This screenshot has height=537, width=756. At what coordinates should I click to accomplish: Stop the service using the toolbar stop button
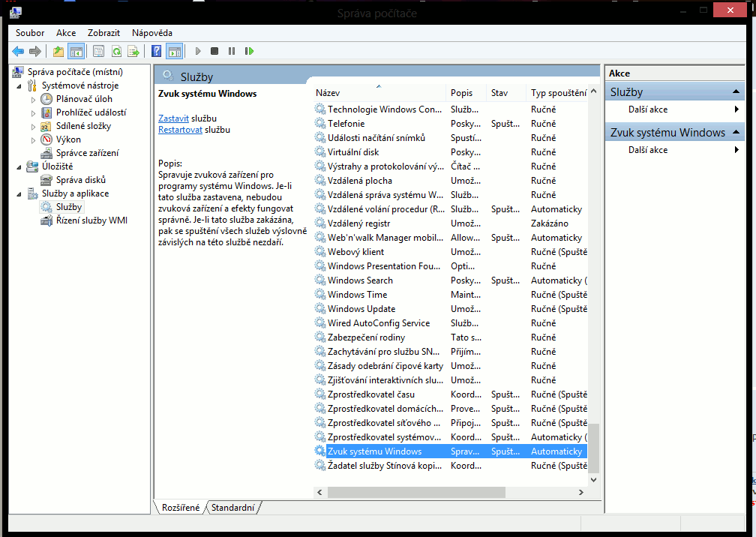coord(214,51)
